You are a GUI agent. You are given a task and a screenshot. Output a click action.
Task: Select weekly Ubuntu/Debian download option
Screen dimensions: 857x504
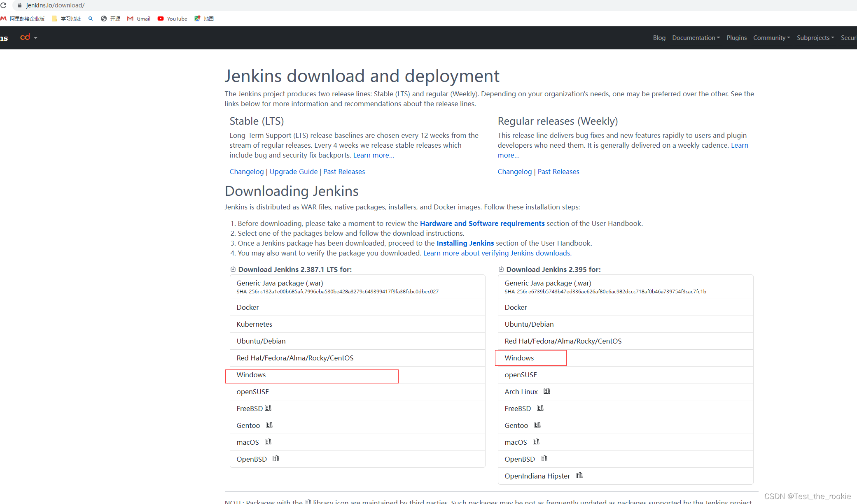(x=626, y=324)
